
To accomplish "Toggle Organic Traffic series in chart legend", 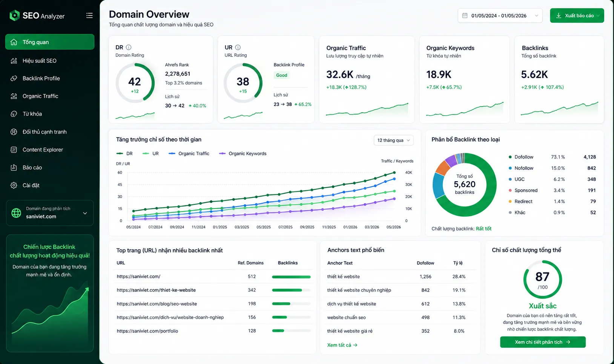I will (189, 153).
